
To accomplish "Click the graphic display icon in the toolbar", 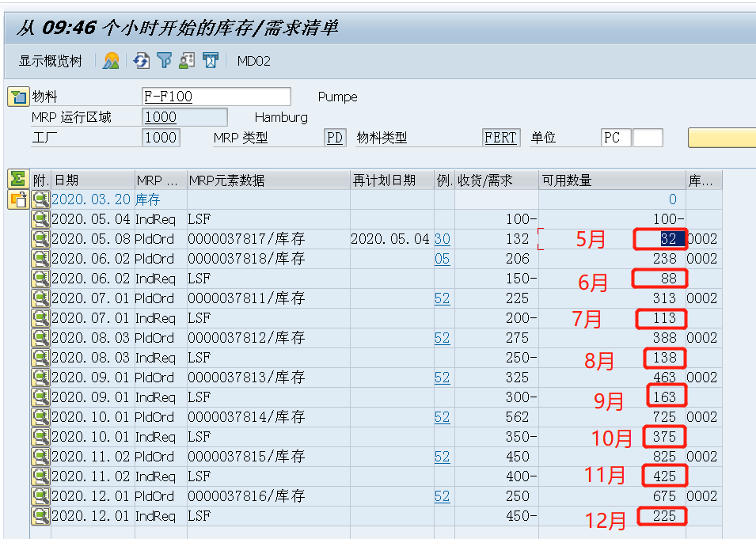I will coord(110,60).
